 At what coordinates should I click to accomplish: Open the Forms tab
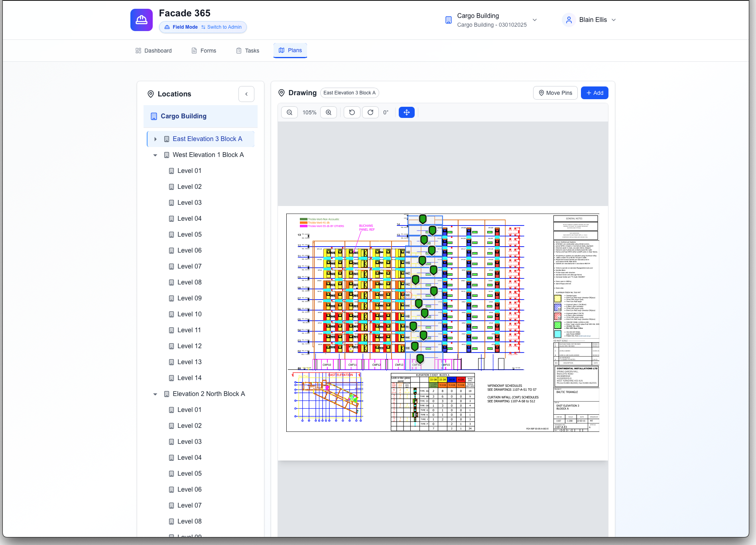[x=203, y=51]
